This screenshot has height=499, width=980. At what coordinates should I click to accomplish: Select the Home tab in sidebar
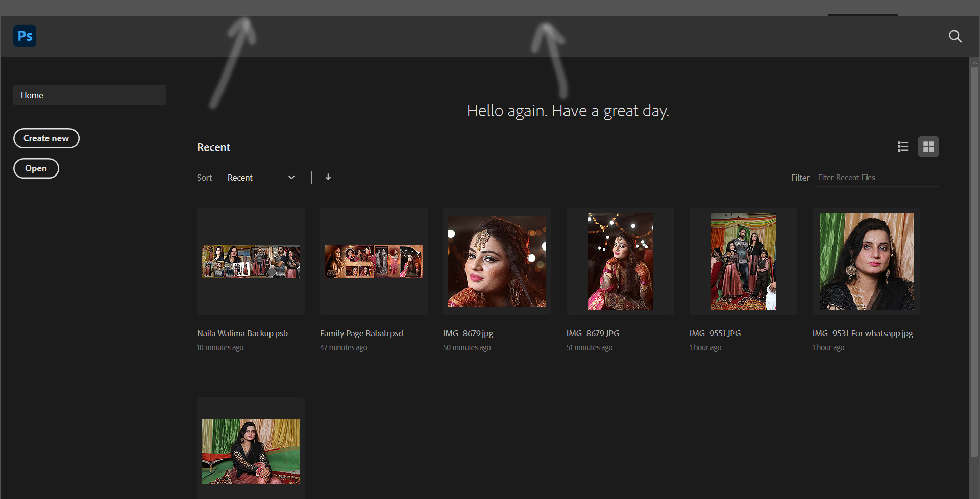pos(90,95)
